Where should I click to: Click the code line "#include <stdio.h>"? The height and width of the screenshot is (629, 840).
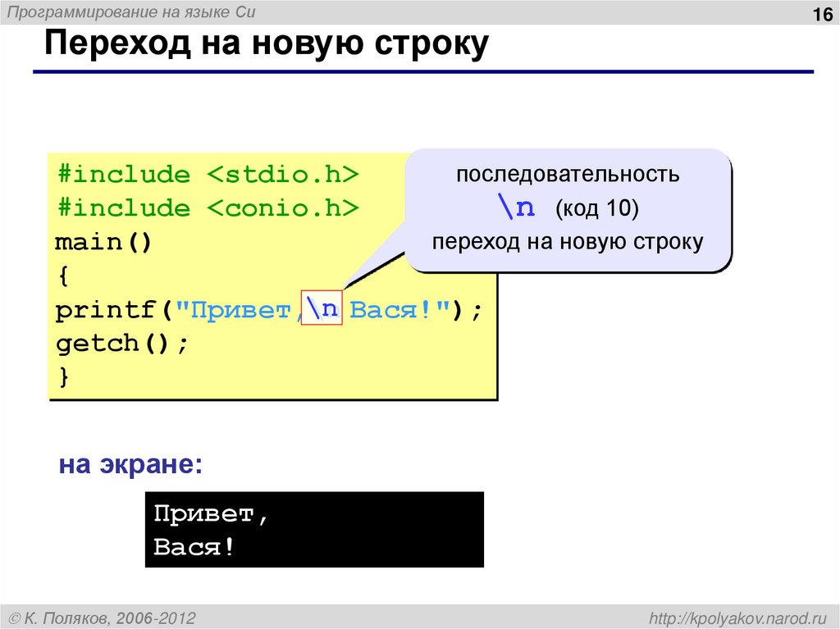coord(208,174)
